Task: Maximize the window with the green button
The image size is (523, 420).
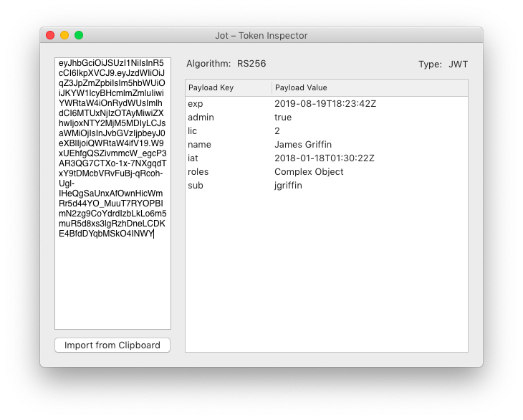Action: tap(79, 35)
